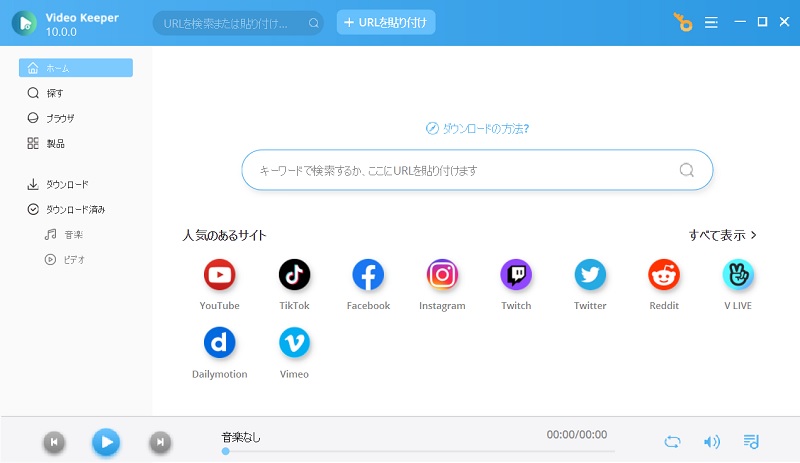Click the URLを貼り付け button
This screenshot has width=800, height=463.
(x=386, y=22)
